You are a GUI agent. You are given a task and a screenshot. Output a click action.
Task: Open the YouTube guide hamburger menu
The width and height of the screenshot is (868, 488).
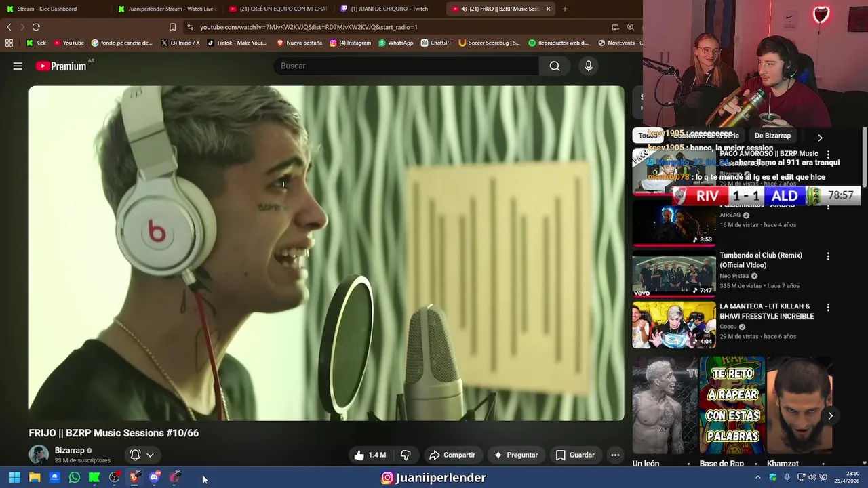[x=18, y=66]
